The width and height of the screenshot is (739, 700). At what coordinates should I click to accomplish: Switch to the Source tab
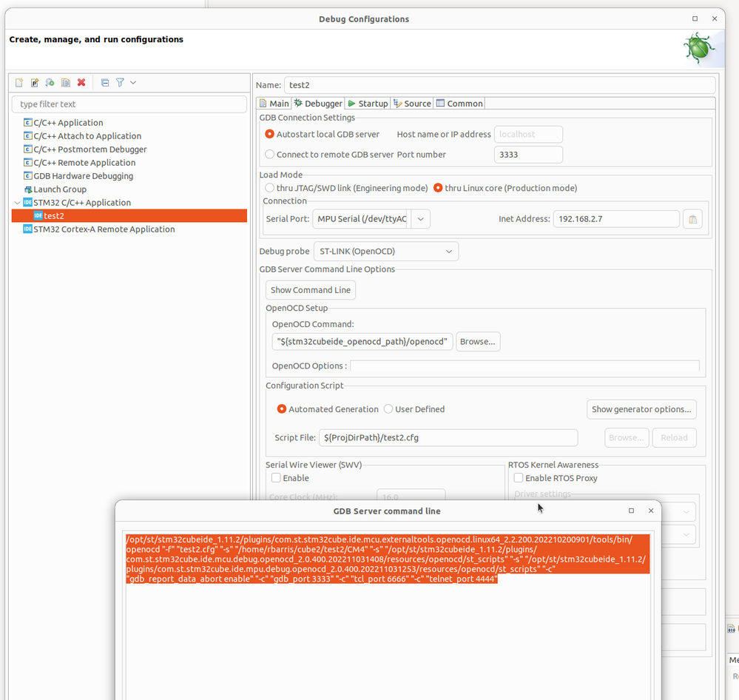pos(412,104)
